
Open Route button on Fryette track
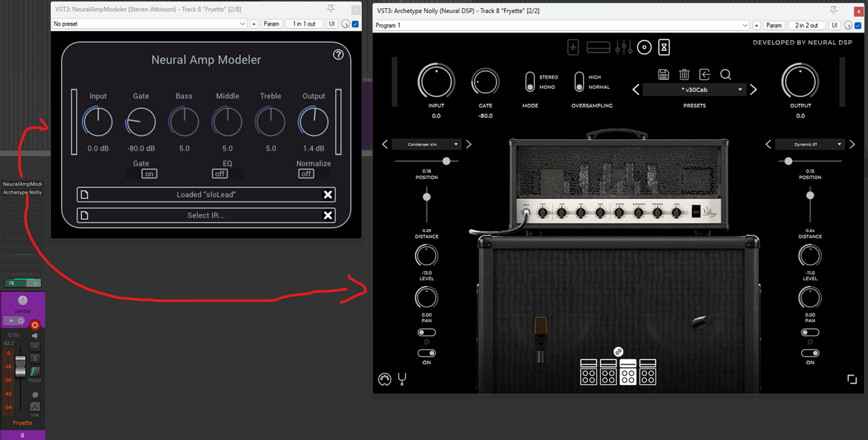click(35, 372)
